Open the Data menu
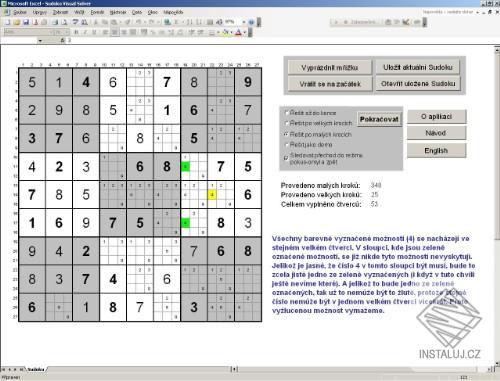The image size is (500, 381). pos(137,12)
